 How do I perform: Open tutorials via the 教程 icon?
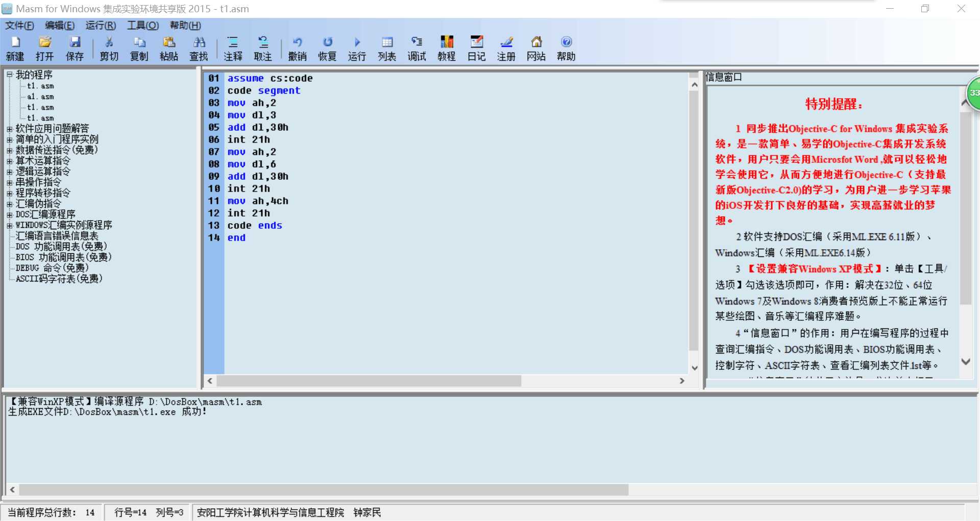(x=447, y=49)
